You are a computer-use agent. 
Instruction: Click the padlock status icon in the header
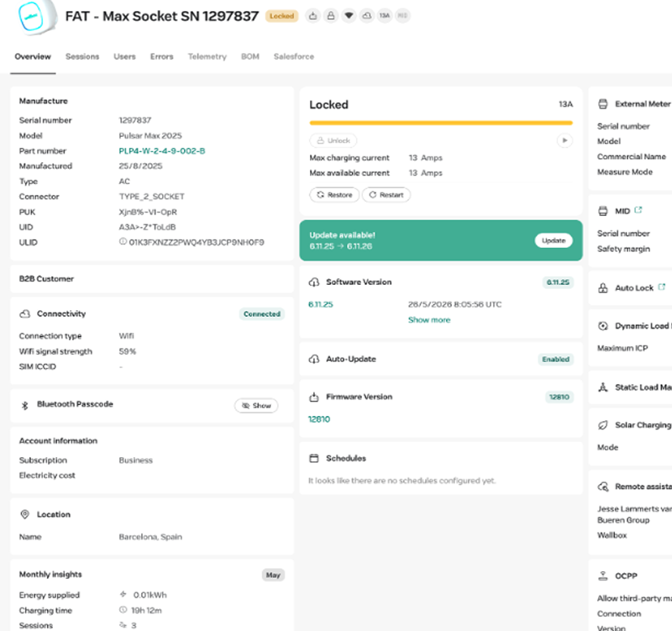tap(331, 16)
